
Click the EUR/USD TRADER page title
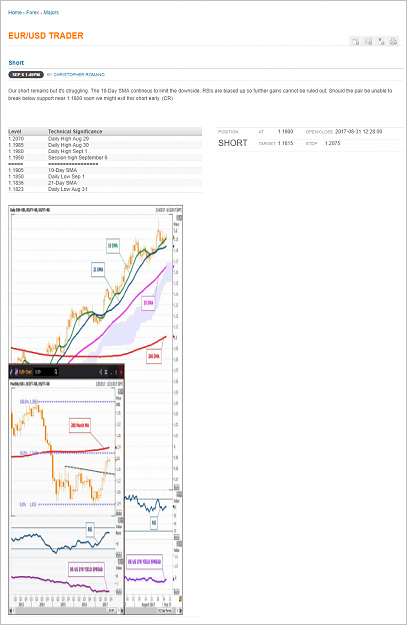(46, 36)
